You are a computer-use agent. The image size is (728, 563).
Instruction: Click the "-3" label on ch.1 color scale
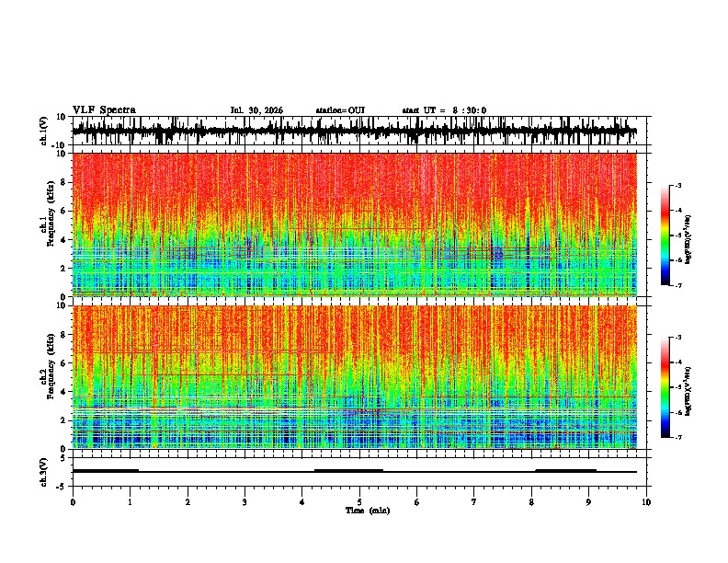678,185
